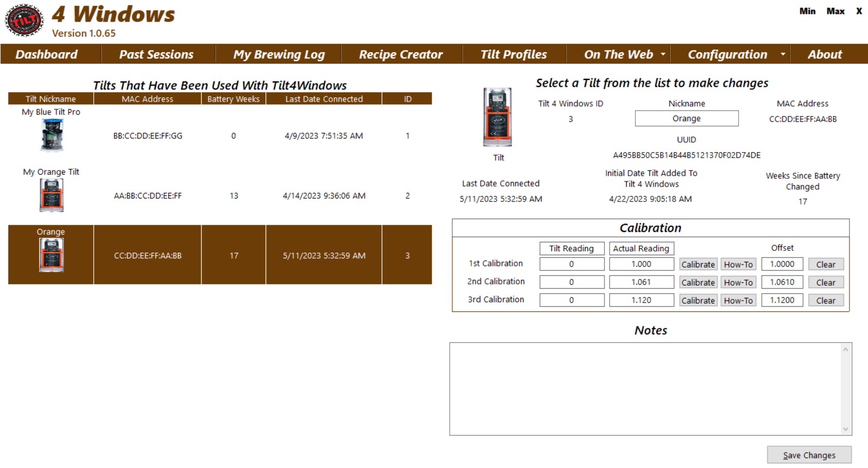Open How-To for the 2nd Calibration
Image resolution: width=868 pixels, height=468 pixels.
pyautogui.click(x=738, y=282)
